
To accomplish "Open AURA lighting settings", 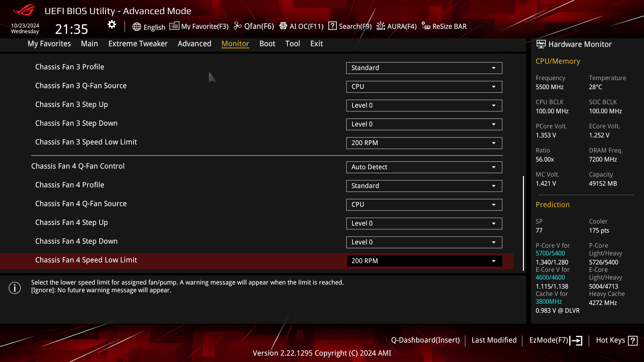I will tap(396, 26).
